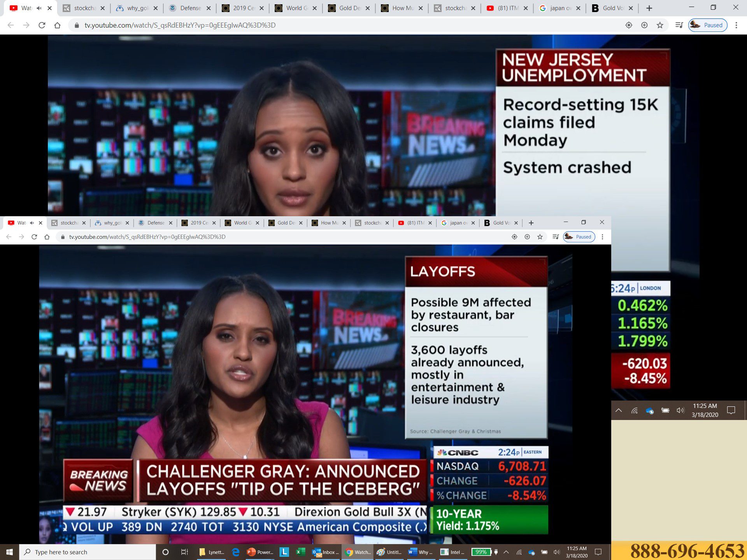
Task: Select the How Mu tab in top window
Action: tap(402, 8)
